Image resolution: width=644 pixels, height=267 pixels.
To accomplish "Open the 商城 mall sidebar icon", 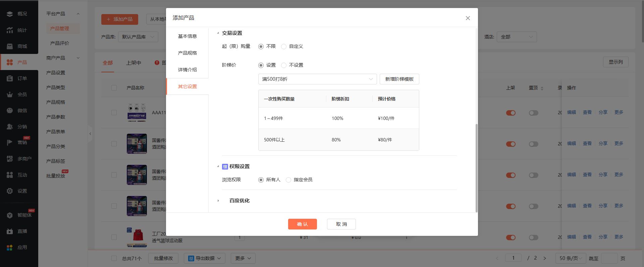I will (x=10, y=46).
